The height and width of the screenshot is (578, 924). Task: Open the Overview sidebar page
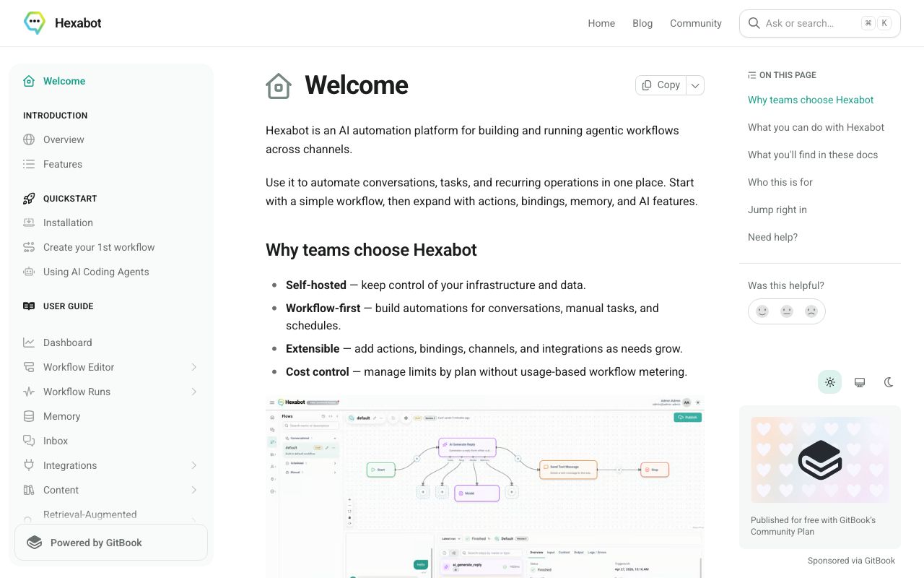(111, 139)
